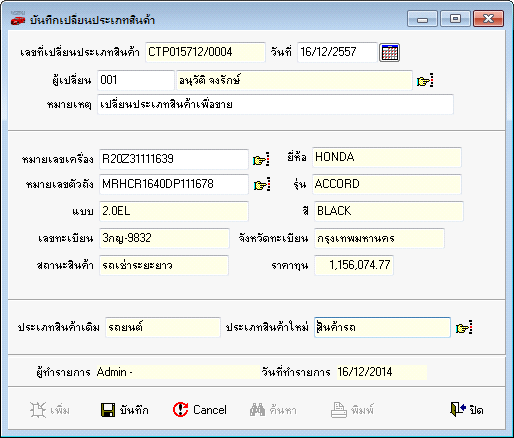
Task: Click the หมายเหตุ remark text field
Action: (x=275, y=104)
